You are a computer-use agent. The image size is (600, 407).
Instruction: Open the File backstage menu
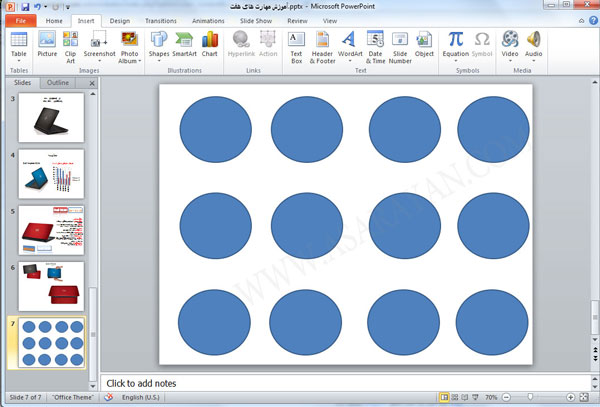click(x=20, y=20)
